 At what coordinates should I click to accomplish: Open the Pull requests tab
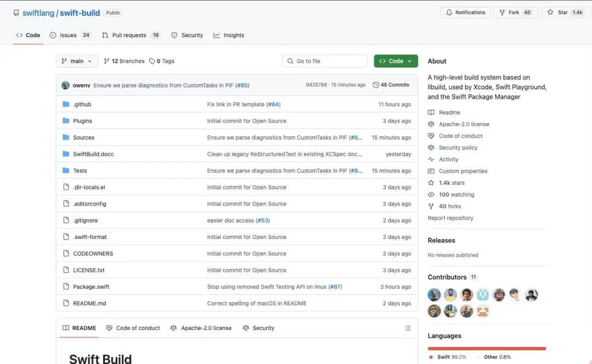128,35
